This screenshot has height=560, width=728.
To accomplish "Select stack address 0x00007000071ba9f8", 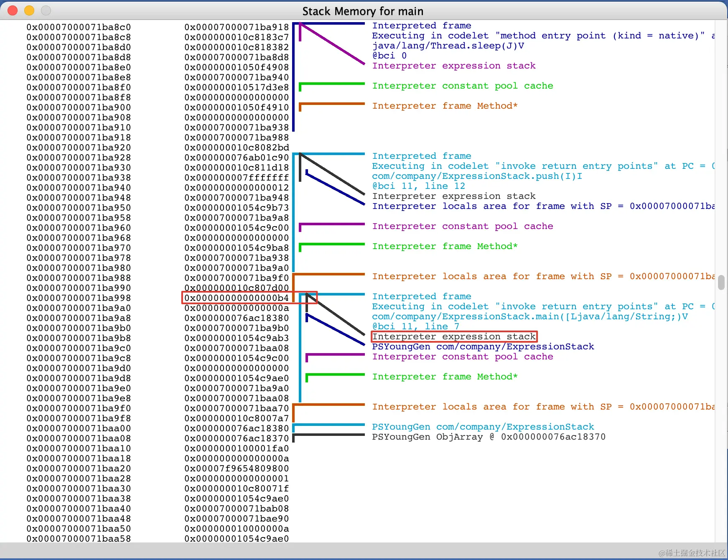I will (x=79, y=418).
